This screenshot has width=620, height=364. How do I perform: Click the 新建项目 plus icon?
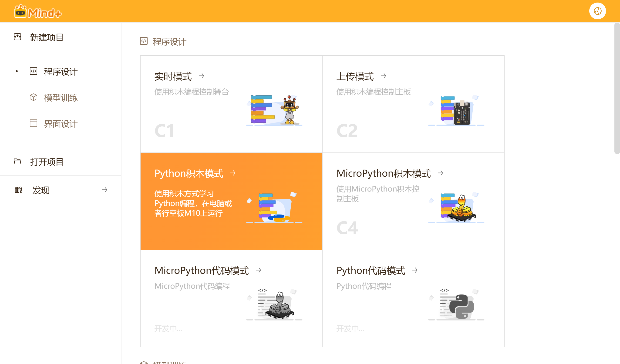(x=17, y=37)
